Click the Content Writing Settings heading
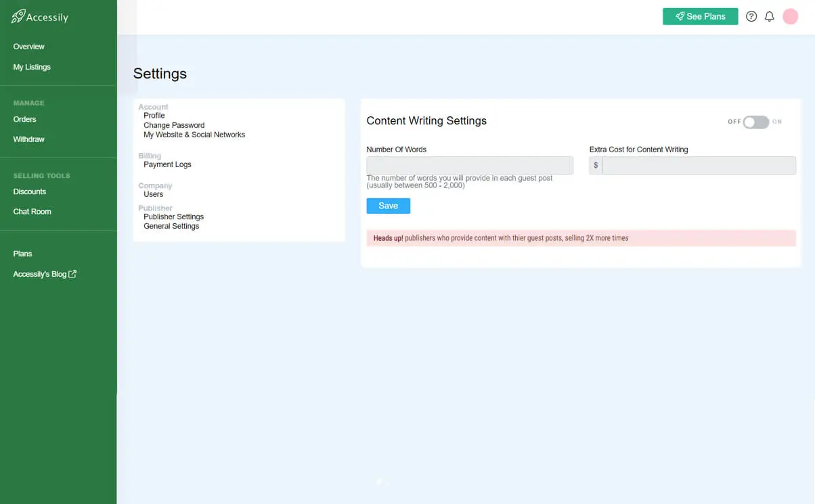 [x=426, y=121]
